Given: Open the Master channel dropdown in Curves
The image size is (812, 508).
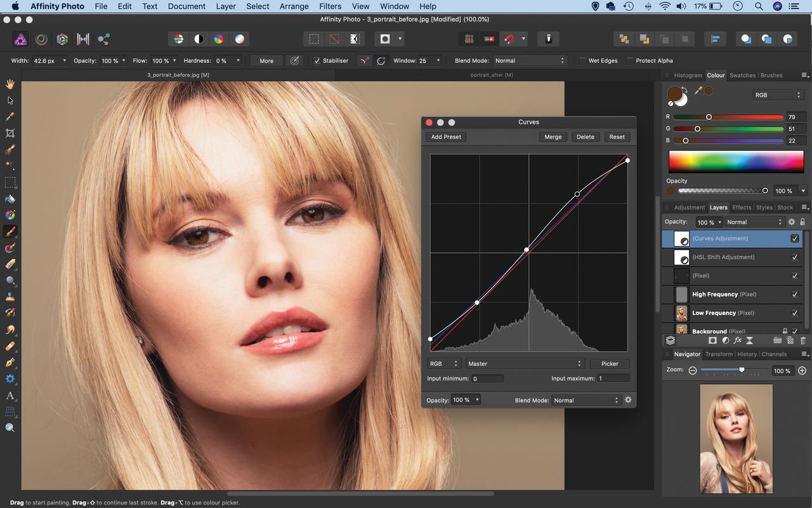Looking at the screenshot, I should (524, 364).
